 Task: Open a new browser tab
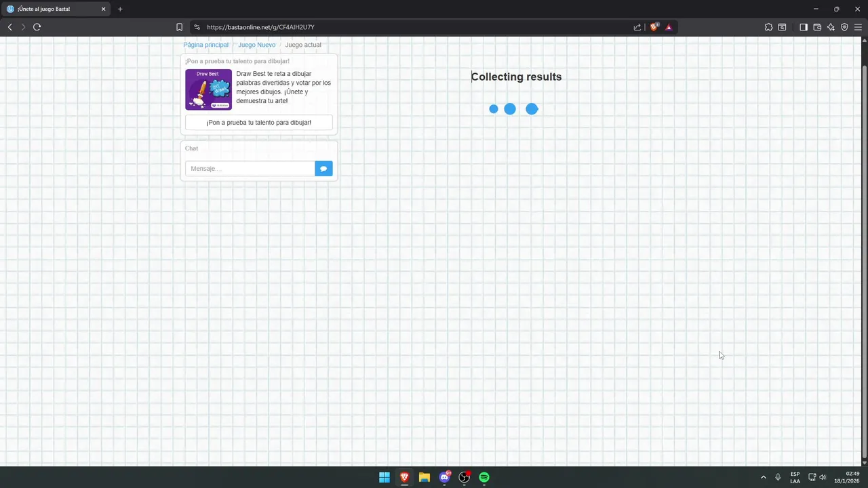tap(120, 9)
